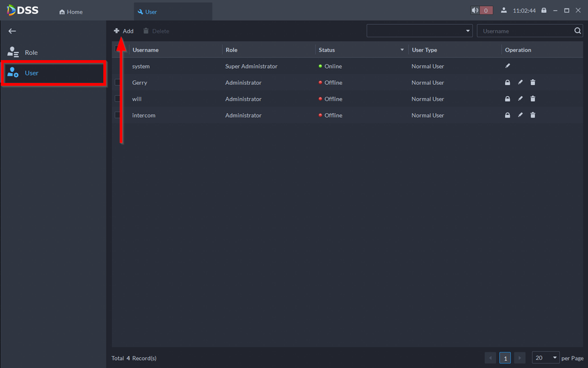This screenshot has width=588, height=368.
Task: Open the role filter dropdown
Action: pyautogui.click(x=419, y=31)
